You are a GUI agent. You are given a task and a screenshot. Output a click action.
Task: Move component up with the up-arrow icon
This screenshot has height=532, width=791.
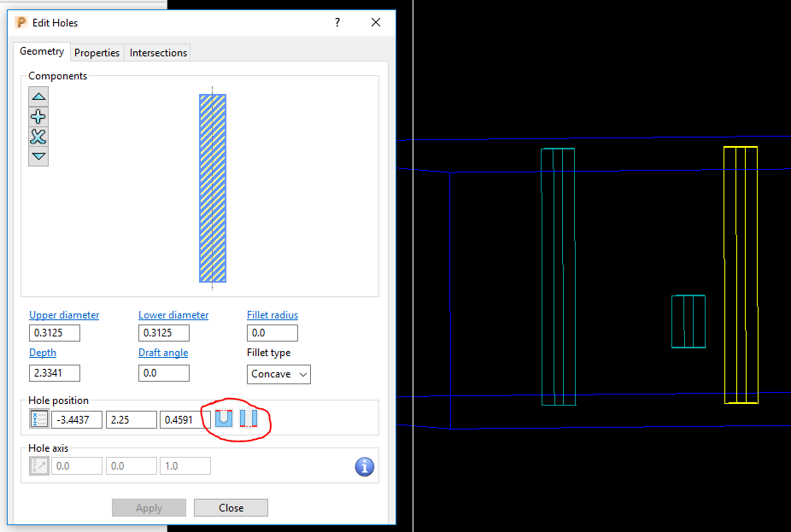click(38, 96)
